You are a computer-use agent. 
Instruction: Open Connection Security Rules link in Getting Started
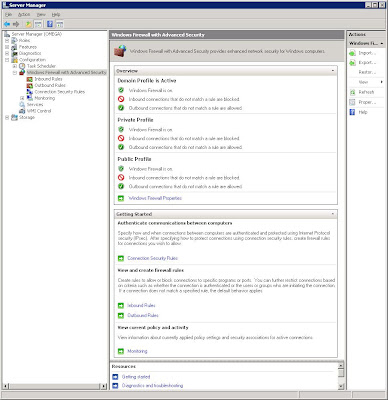pyautogui.click(x=152, y=258)
